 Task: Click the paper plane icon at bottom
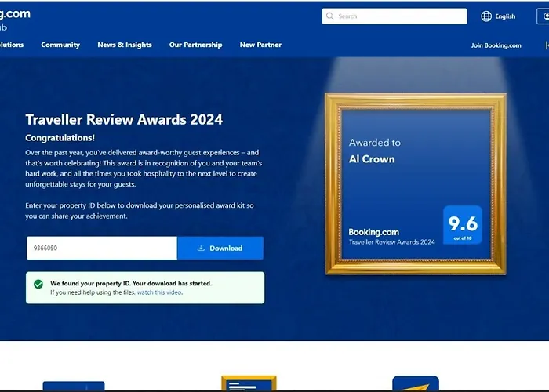tap(416, 383)
